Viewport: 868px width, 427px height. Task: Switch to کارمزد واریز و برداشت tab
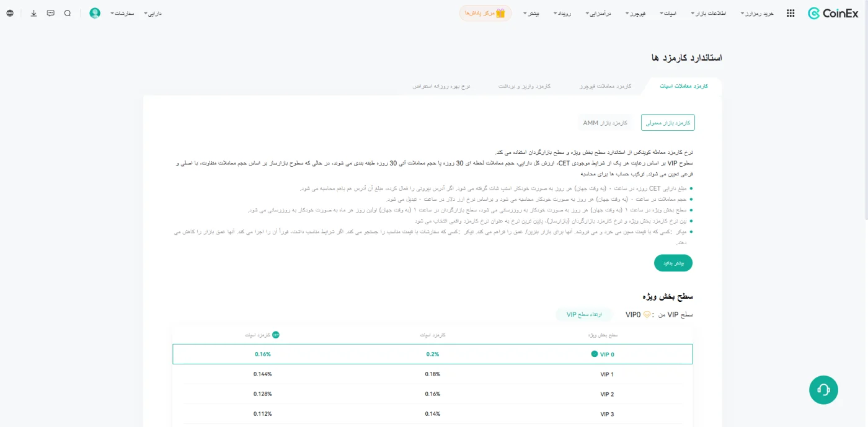525,86
